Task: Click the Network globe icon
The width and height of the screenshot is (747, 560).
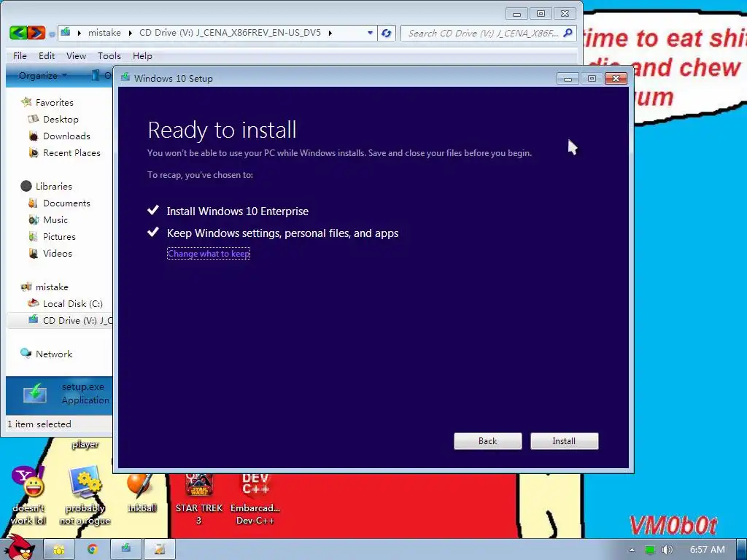Action: click(26, 353)
